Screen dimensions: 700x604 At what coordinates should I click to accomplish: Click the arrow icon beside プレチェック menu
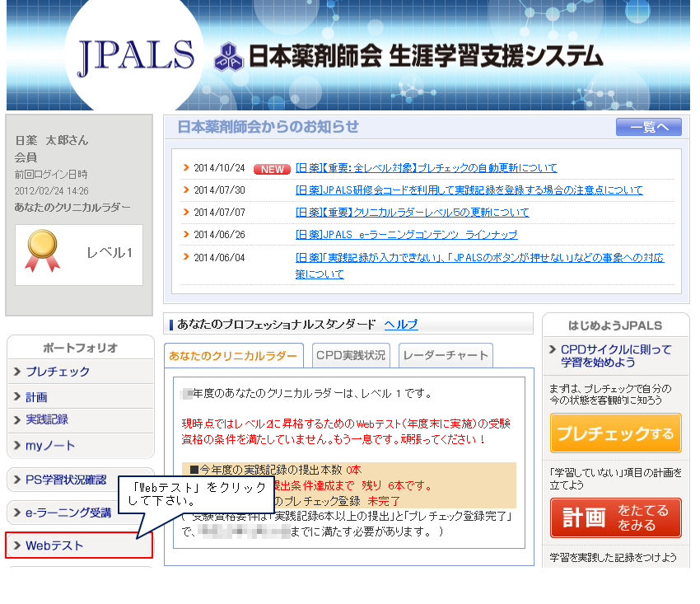(17, 372)
